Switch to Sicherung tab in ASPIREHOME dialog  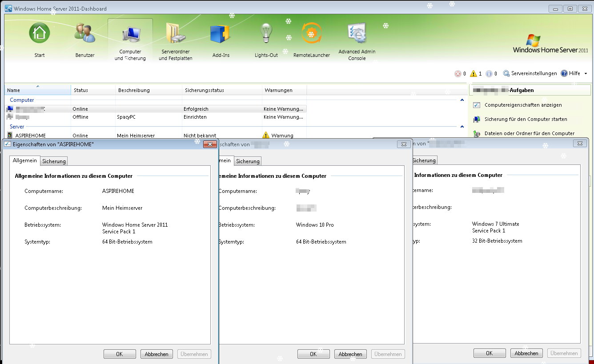[x=54, y=161]
